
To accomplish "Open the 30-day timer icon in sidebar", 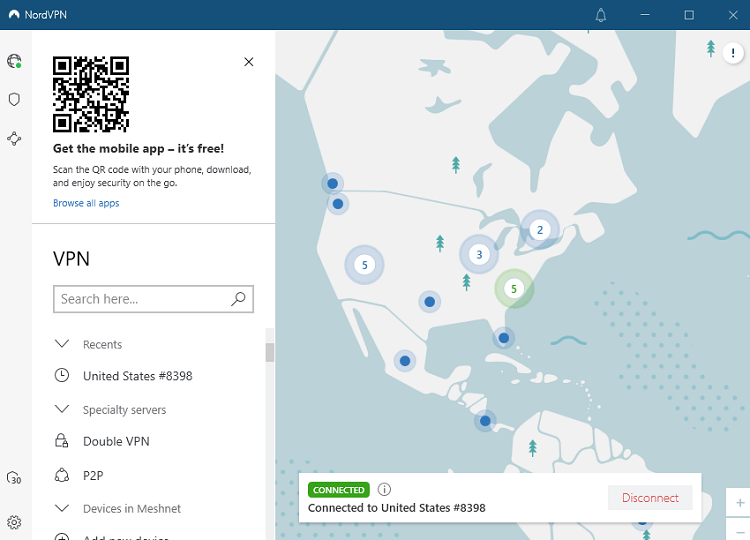I will (x=14, y=478).
